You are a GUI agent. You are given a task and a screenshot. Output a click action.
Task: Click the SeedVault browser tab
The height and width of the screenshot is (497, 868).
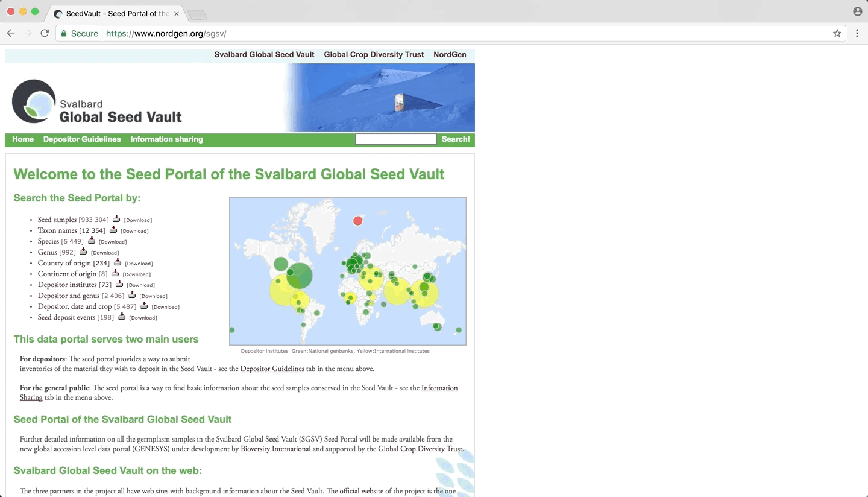pos(115,13)
